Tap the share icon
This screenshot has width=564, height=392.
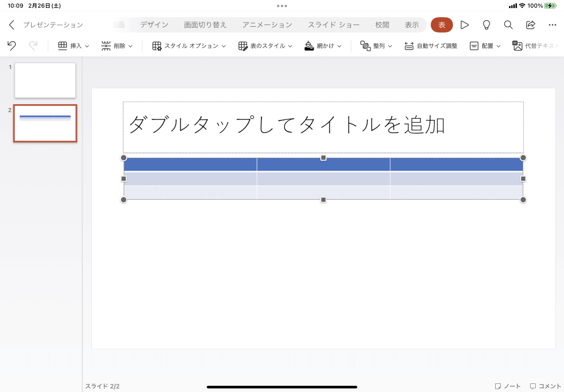click(531, 25)
